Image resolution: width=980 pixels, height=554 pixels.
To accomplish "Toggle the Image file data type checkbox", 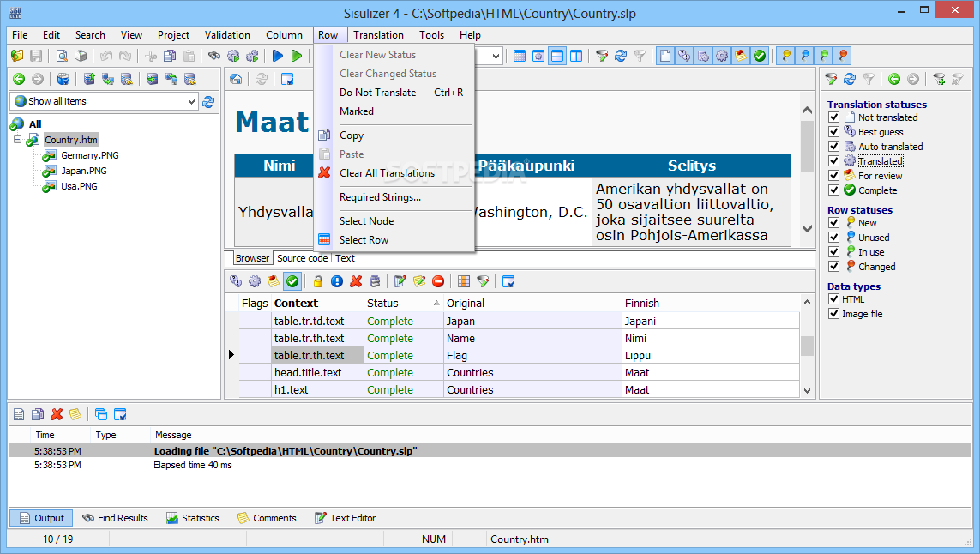I will click(x=833, y=313).
